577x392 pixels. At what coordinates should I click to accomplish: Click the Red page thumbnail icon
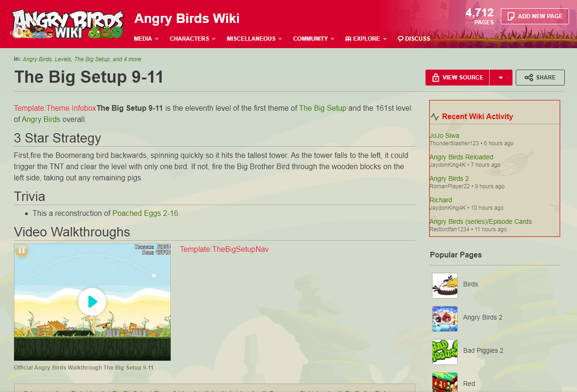click(445, 382)
